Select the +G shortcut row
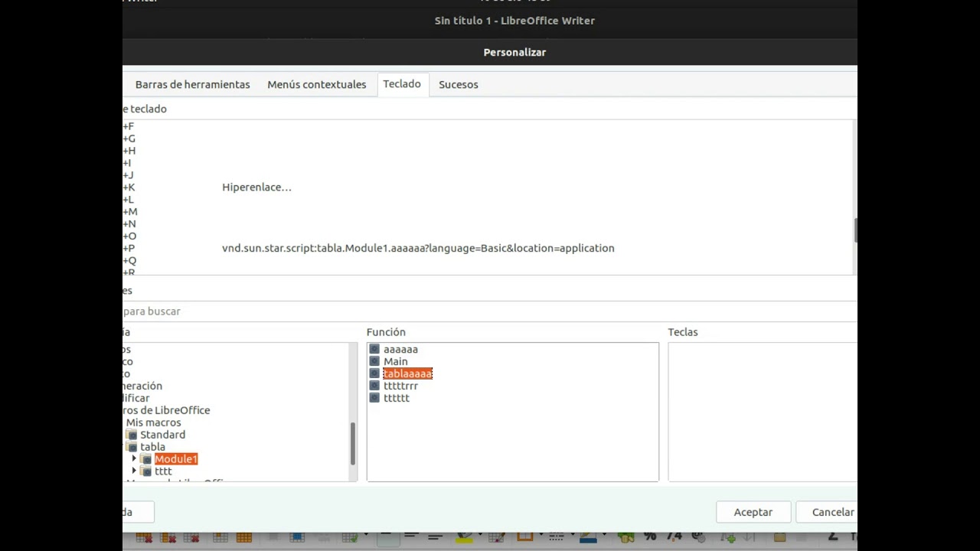 (x=487, y=138)
